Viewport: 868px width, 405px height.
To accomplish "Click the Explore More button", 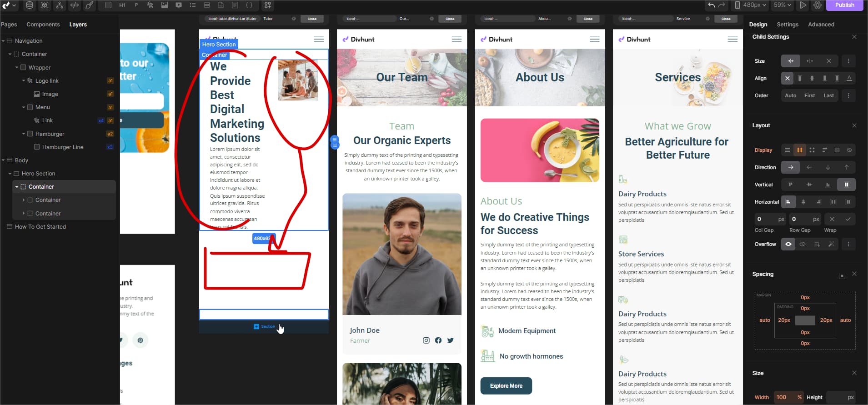I will (x=506, y=386).
